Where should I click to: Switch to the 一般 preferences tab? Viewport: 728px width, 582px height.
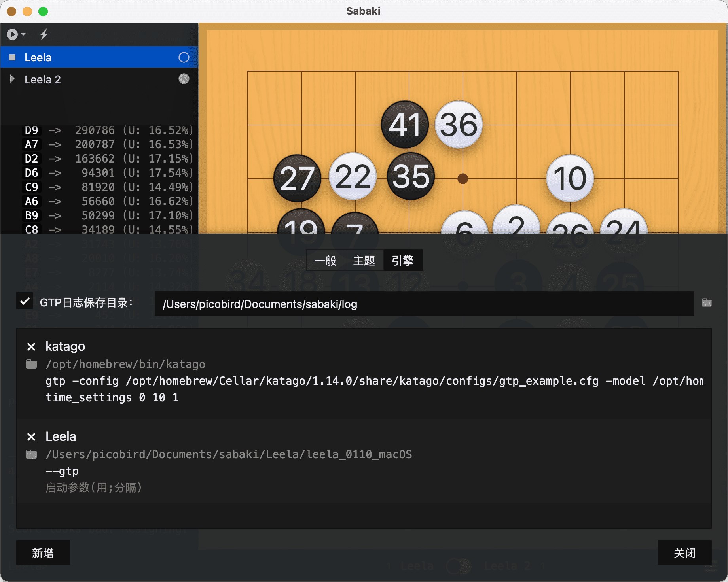[325, 261]
